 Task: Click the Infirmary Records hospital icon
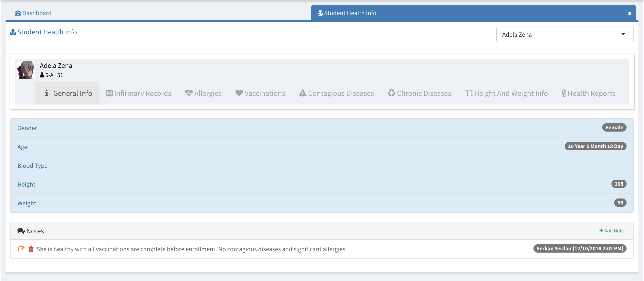[x=109, y=93]
